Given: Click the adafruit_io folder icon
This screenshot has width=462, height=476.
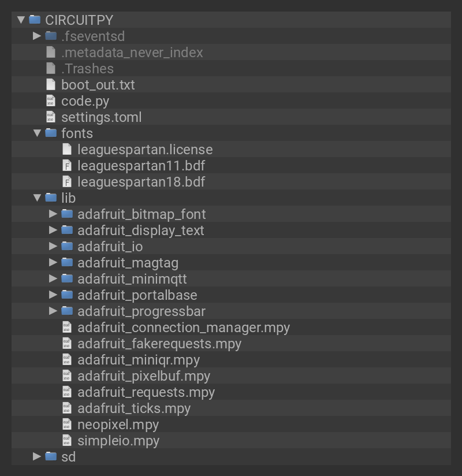Looking at the screenshot, I should pyautogui.click(x=67, y=246).
